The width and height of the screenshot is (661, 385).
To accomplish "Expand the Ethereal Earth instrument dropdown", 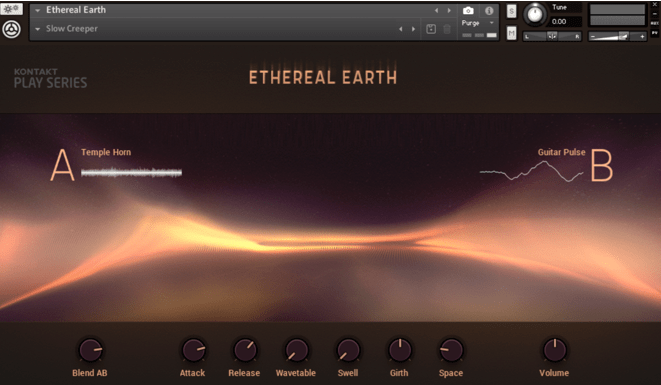I will tap(38, 10).
